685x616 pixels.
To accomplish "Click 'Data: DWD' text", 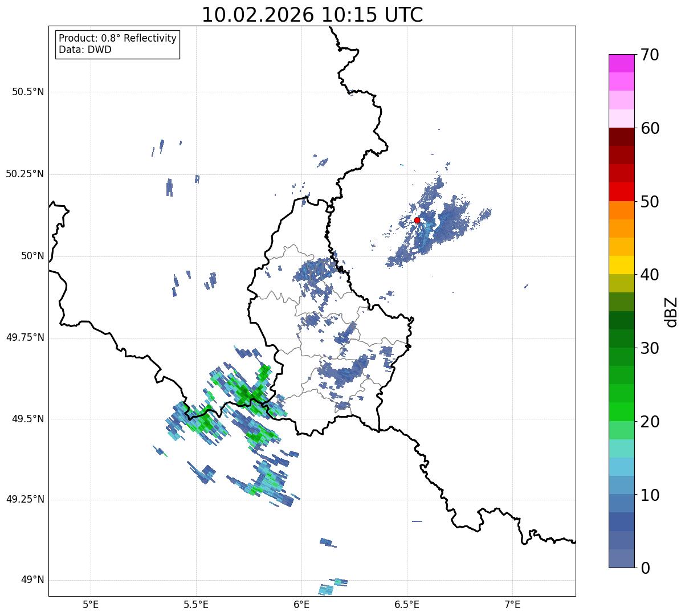I will point(85,50).
